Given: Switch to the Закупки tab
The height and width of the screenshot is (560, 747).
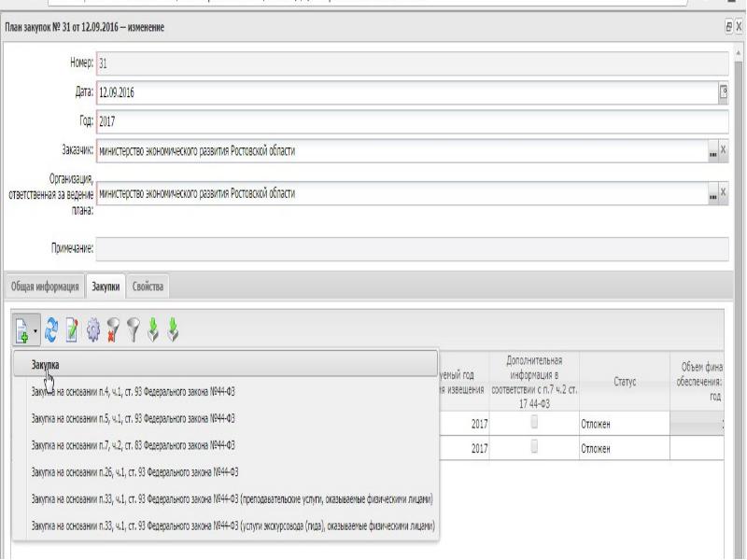Looking at the screenshot, I should point(106,287).
